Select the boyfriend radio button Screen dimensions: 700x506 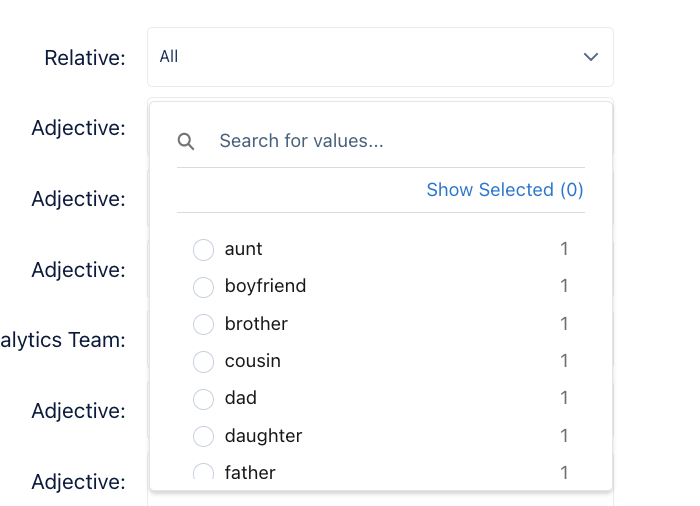[x=203, y=287]
